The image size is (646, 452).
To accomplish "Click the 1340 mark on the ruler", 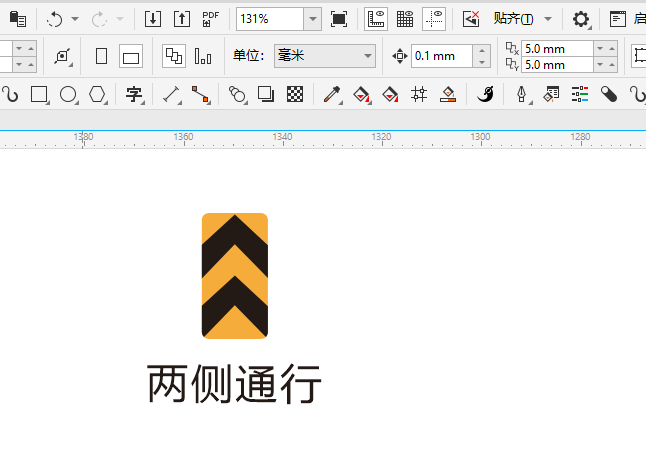I will tap(282, 136).
